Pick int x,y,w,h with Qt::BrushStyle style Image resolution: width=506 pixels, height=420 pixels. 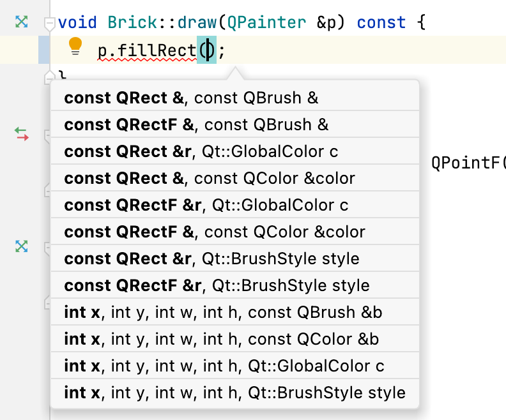tap(235, 392)
